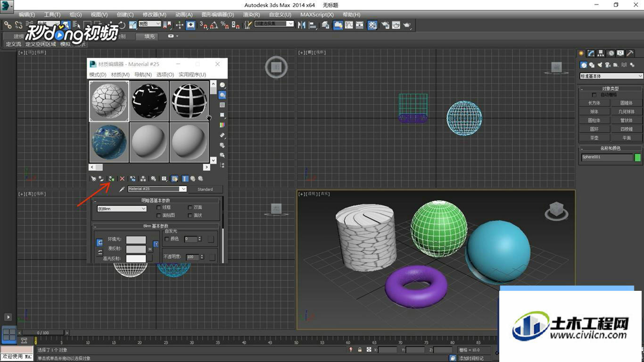Select the Cameras category icon
Viewport: 644px width, 362px height.
[608, 65]
